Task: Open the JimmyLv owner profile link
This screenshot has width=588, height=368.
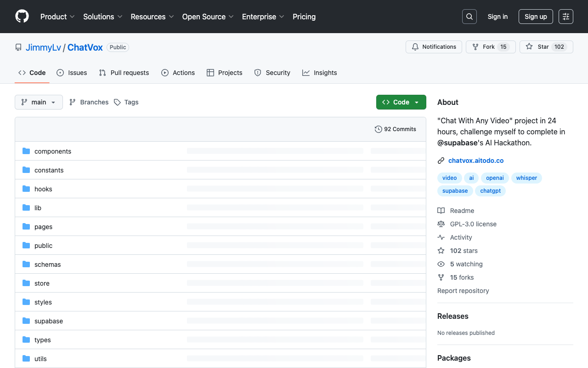Action: pyautogui.click(x=43, y=47)
